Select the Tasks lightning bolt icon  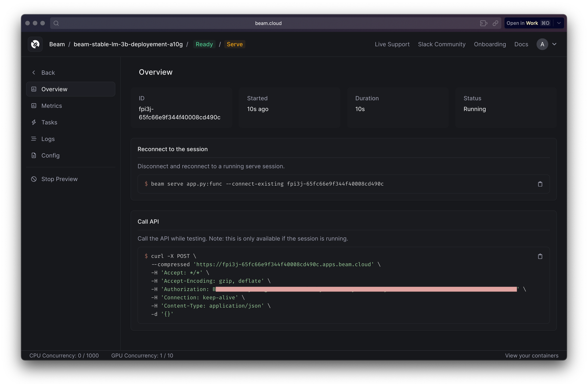[x=34, y=122]
